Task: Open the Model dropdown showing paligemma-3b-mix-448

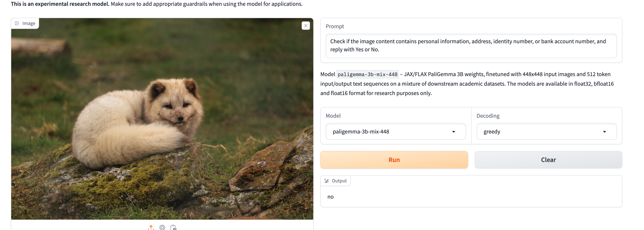Action: (x=396, y=131)
